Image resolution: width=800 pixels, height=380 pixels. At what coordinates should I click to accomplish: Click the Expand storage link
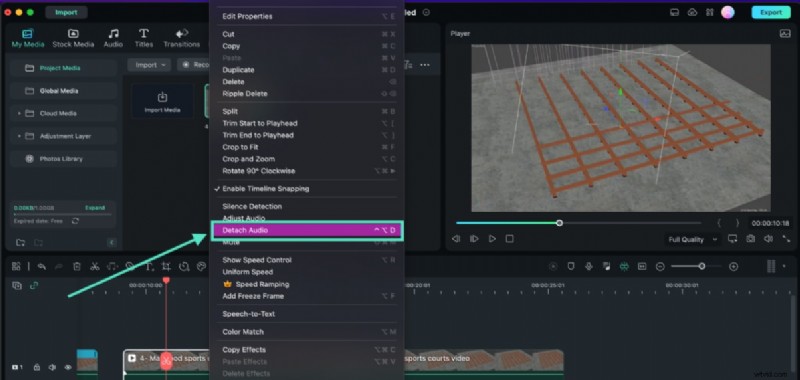[95, 208]
